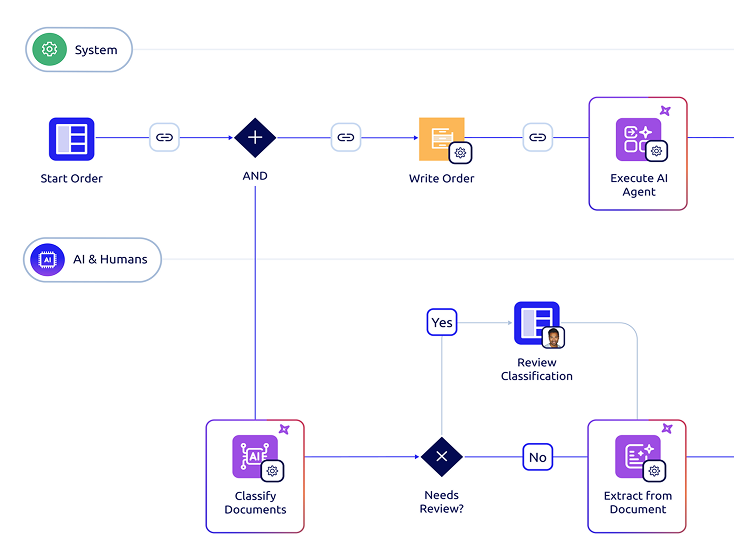734x551 pixels.
Task: Click the Start Order node icon
Action: 71,139
